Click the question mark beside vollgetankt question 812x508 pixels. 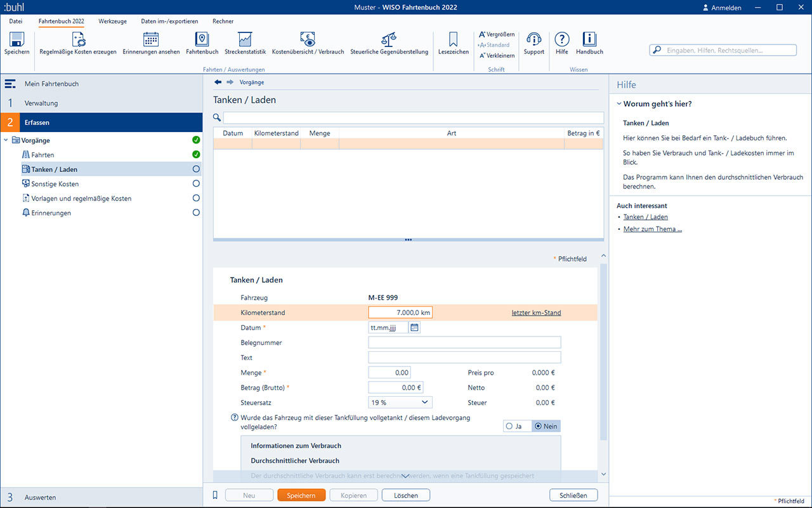[x=234, y=418]
